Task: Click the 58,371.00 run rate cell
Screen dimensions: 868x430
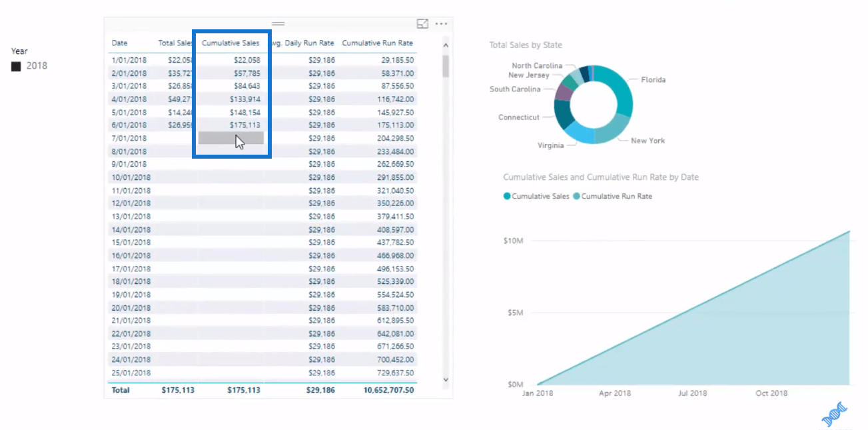Action: click(398, 73)
